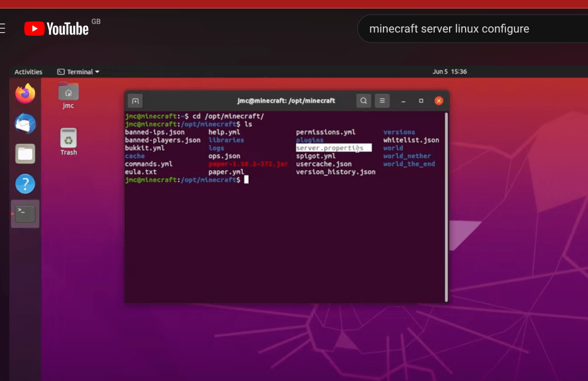Image resolution: width=588 pixels, height=381 pixels.
Task: Click the world directory name
Action: (393, 148)
